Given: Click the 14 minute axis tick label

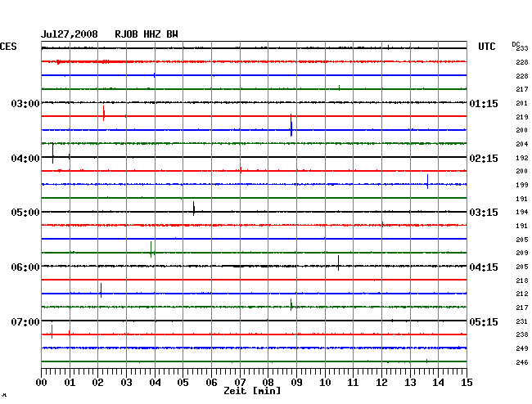Looking at the screenshot, I should tap(438, 383).
